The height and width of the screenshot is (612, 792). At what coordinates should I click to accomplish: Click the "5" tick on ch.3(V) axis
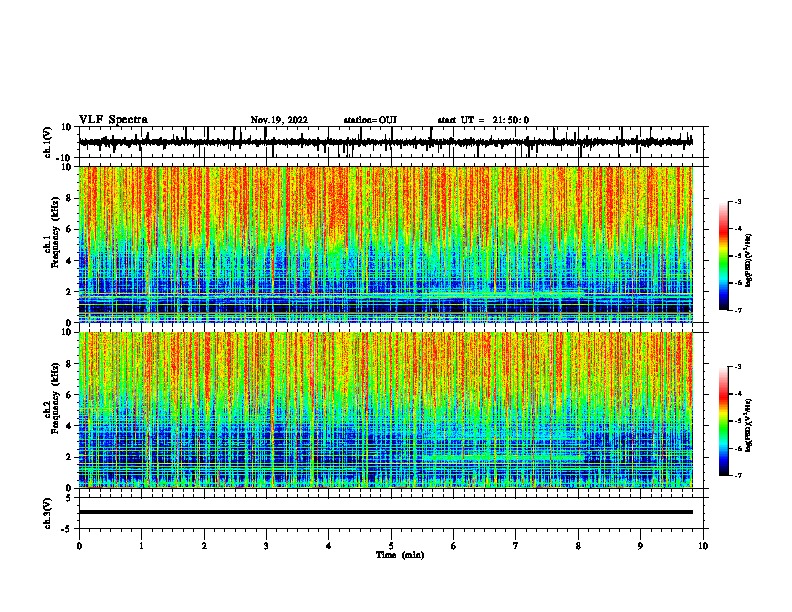69,498
